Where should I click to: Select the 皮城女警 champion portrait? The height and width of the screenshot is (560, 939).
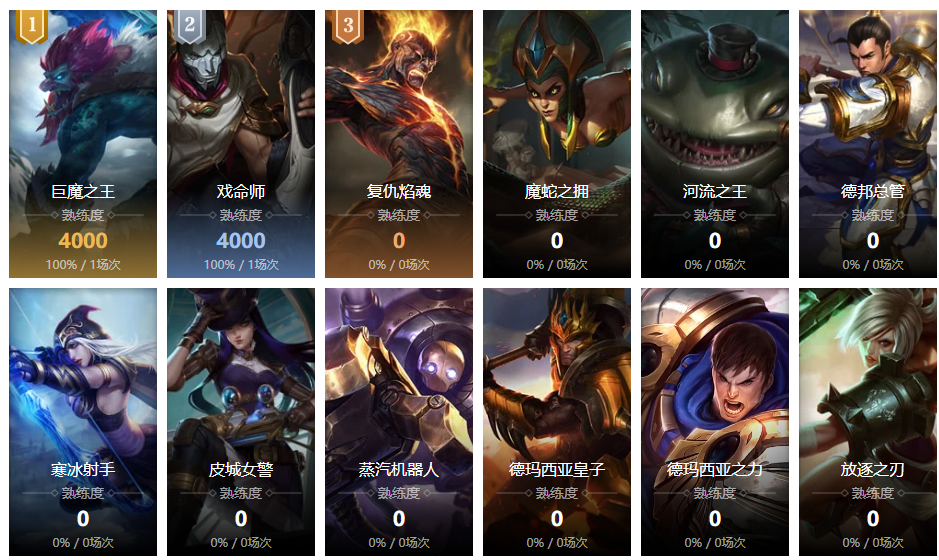(x=241, y=422)
